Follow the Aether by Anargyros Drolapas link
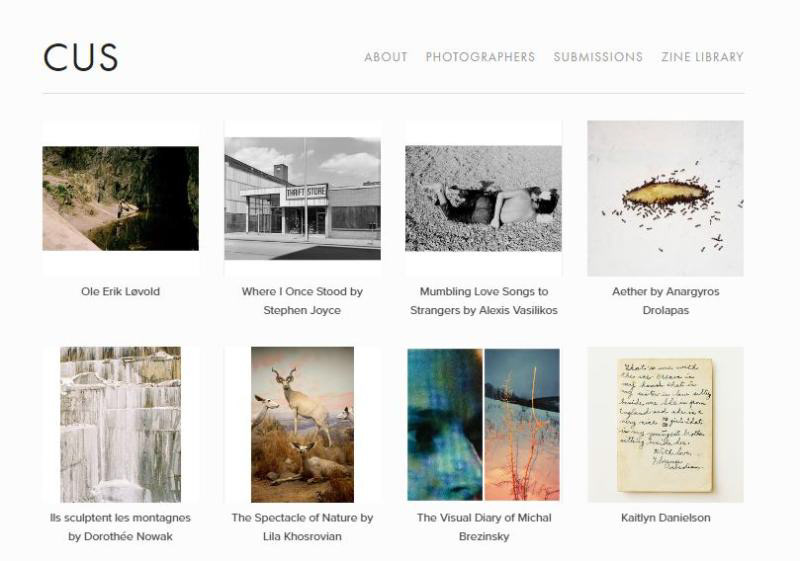 coord(665,301)
